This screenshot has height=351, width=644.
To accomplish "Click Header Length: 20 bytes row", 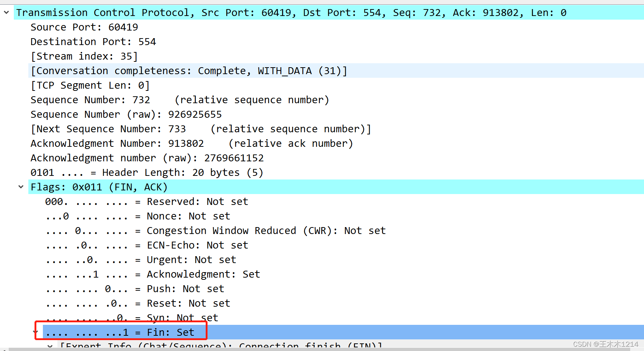I will tap(336, 172).
